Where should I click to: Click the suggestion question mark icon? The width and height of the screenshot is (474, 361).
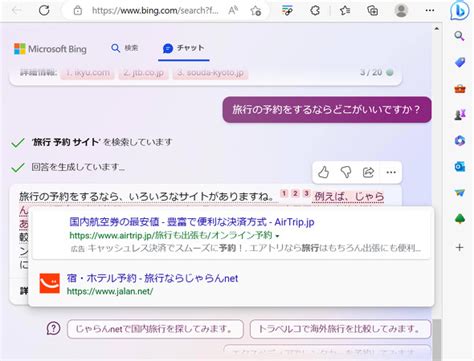tap(53, 328)
